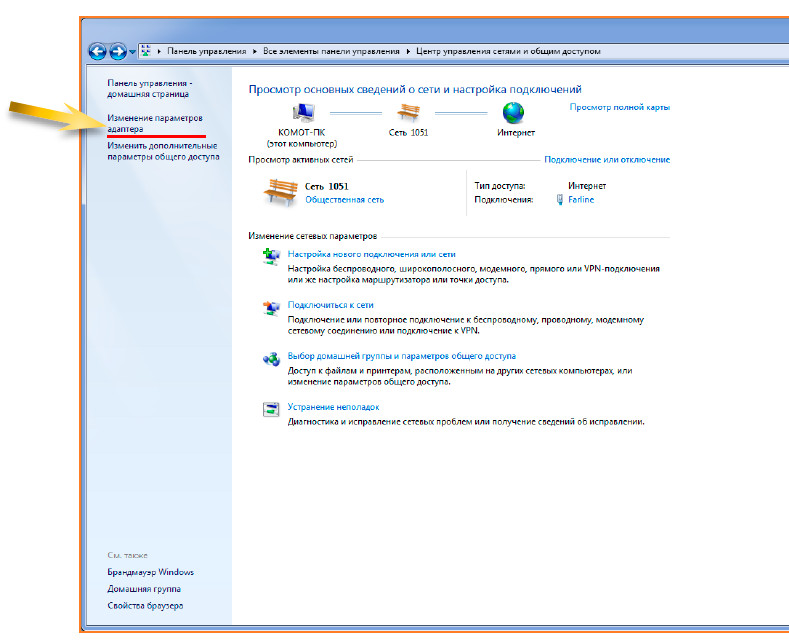Click the bench icon above Сеть 1051 in map
789x642 pixels.
[x=408, y=112]
